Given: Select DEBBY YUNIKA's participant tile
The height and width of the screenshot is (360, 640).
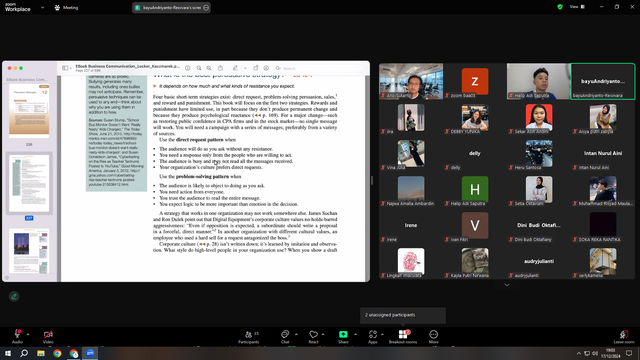Looking at the screenshot, I should coord(475,118).
